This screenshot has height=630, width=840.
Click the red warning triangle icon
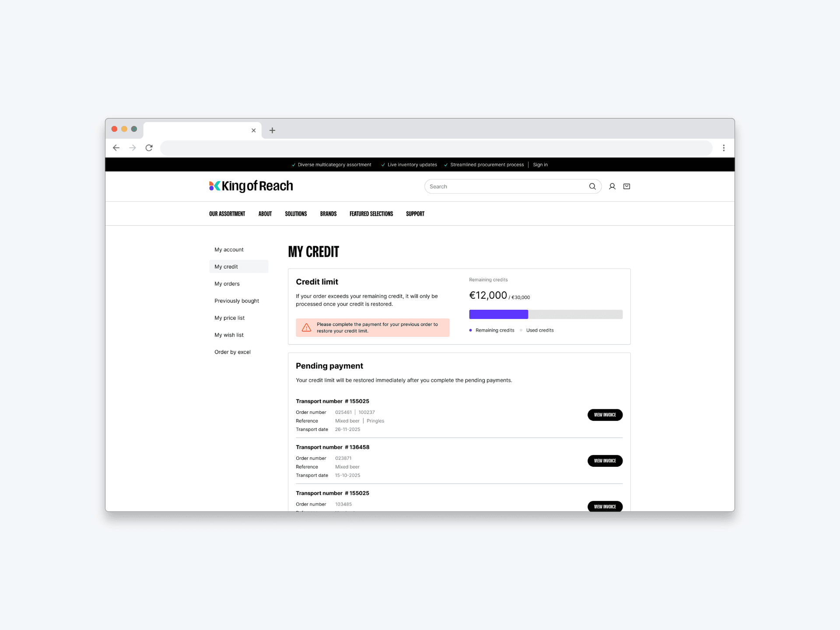[x=306, y=328]
